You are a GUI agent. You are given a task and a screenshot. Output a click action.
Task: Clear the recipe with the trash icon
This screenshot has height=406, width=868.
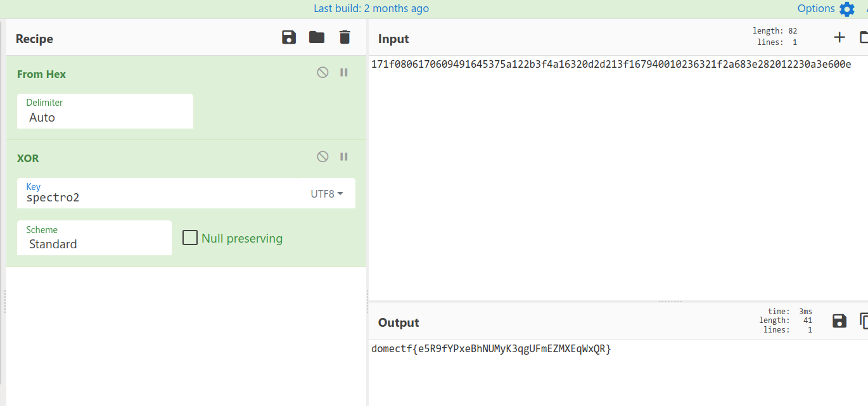[x=345, y=37]
